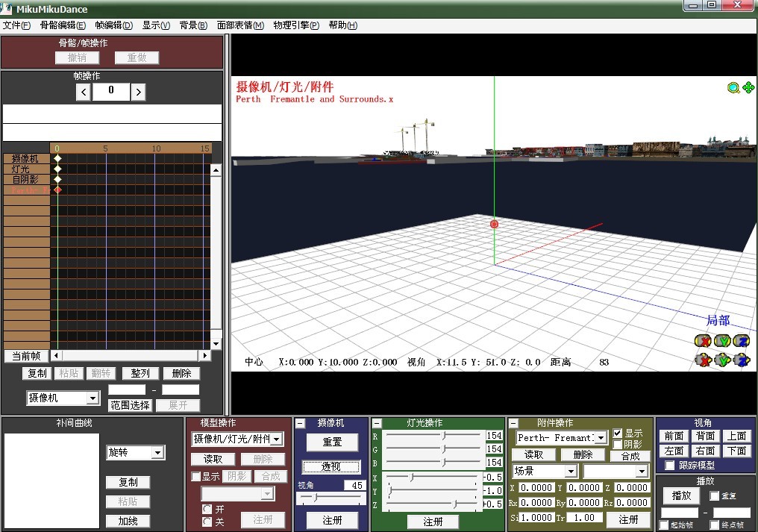Click the timeline scroll-right arrow

pyautogui.click(x=205, y=355)
